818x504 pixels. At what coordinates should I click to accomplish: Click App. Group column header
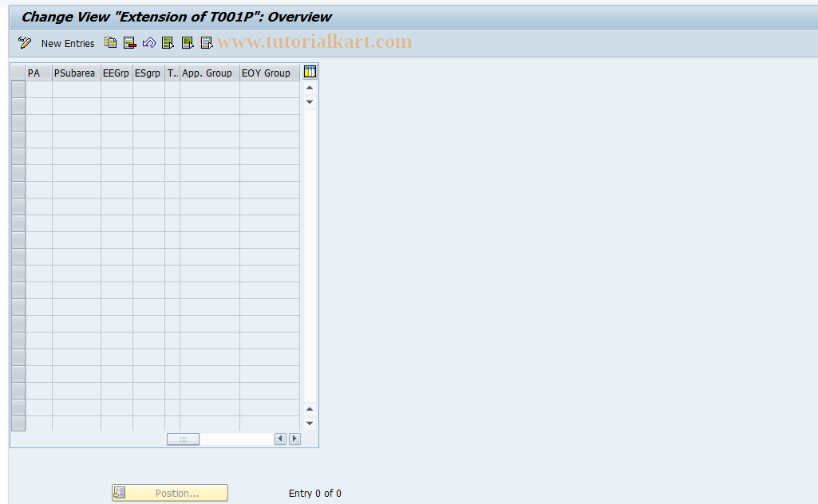coord(210,73)
